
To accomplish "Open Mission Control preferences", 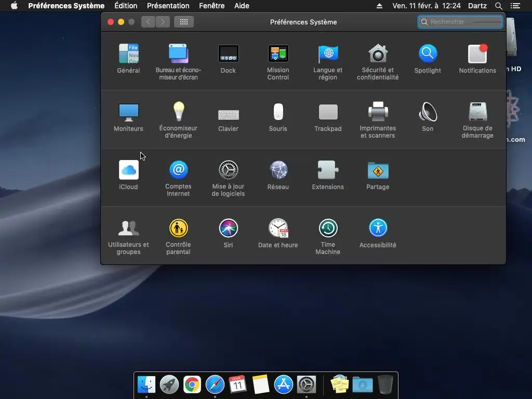I will click(x=278, y=62).
